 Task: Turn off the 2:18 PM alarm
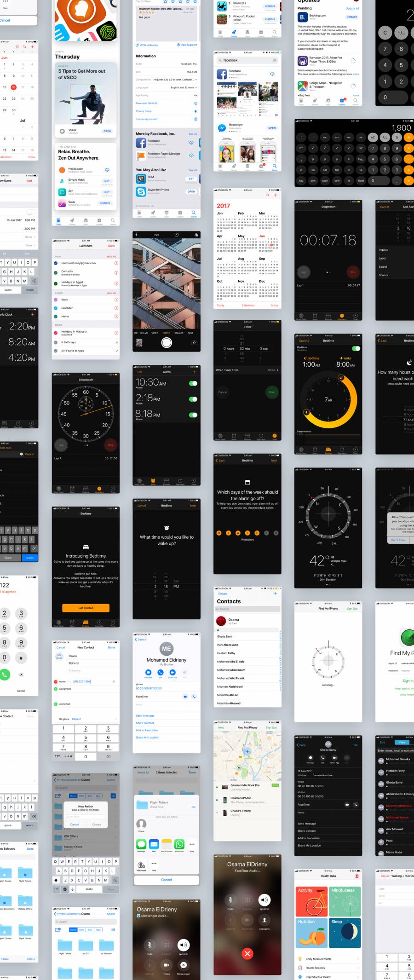pos(193,399)
